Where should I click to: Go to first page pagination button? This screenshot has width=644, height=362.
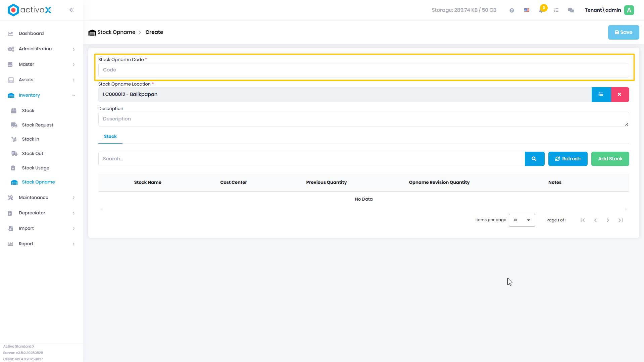tap(583, 220)
